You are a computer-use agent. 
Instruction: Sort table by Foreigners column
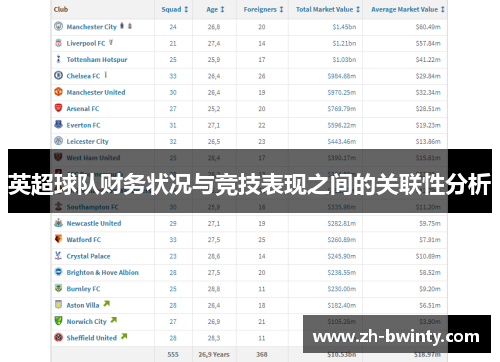(263, 9)
